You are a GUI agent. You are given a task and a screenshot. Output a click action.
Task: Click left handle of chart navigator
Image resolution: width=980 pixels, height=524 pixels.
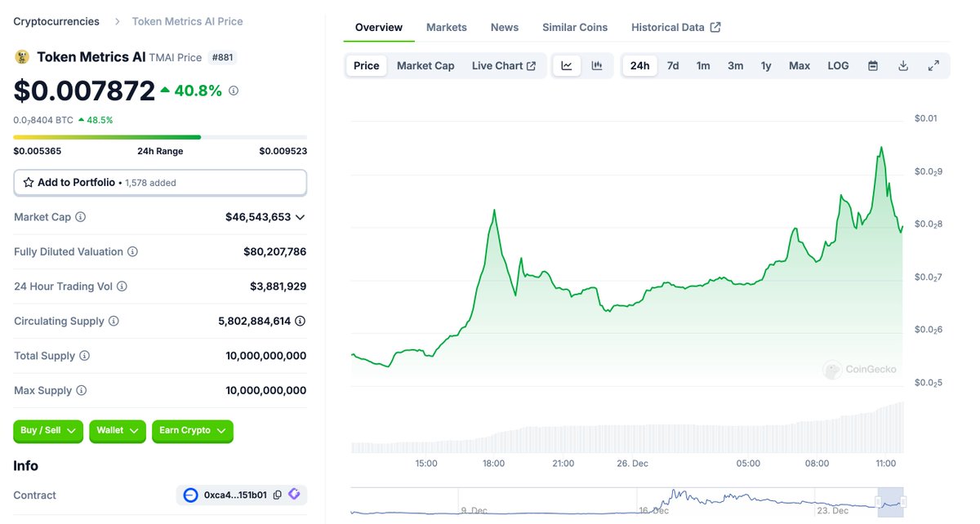[x=879, y=502]
